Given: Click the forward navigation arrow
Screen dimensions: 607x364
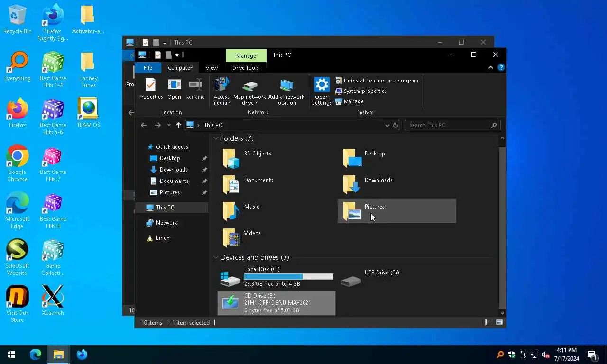Looking at the screenshot, I should [157, 125].
